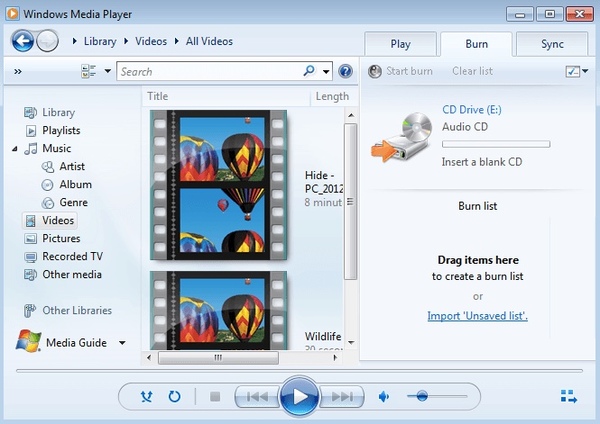The height and width of the screenshot is (424, 600).
Task: Expand the All Videos breadcrumb arrow
Action: (x=176, y=41)
